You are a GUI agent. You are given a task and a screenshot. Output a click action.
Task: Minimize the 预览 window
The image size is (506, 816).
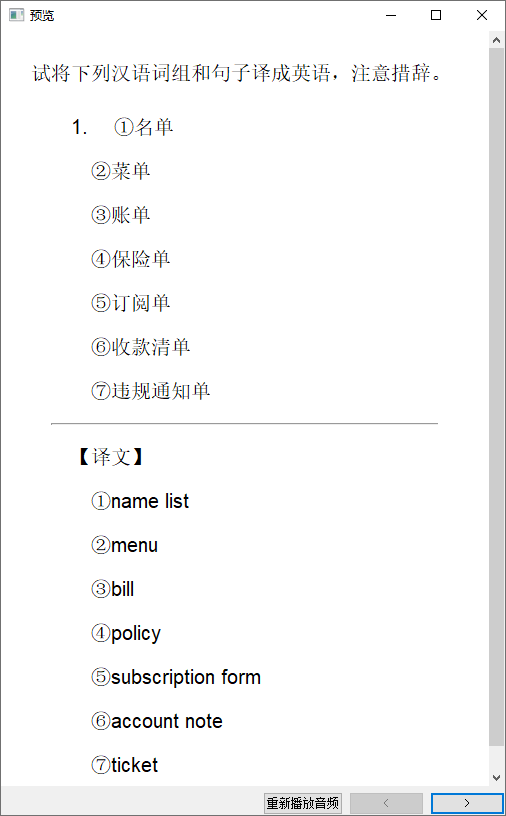click(x=391, y=15)
